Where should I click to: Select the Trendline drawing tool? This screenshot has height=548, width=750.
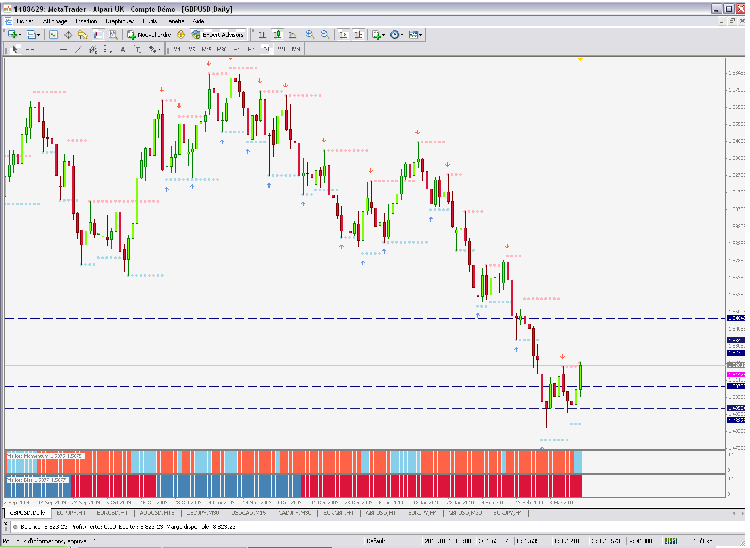(x=78, y=49)
